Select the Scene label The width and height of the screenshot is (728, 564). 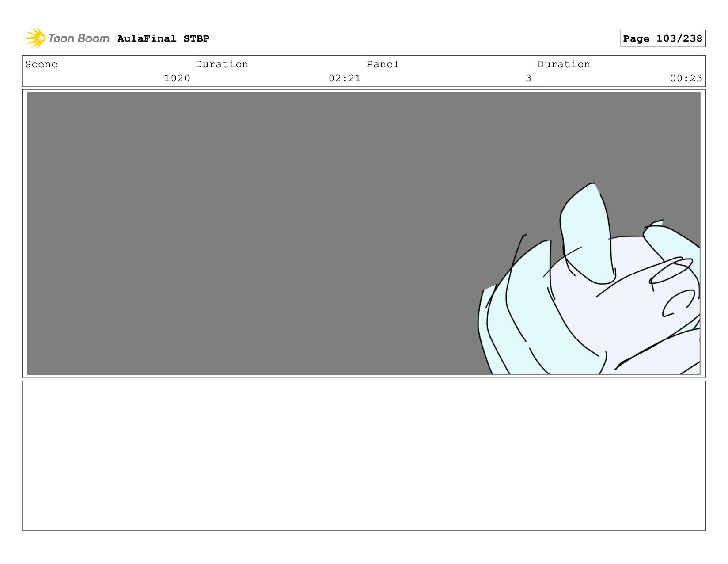[41, 64]
